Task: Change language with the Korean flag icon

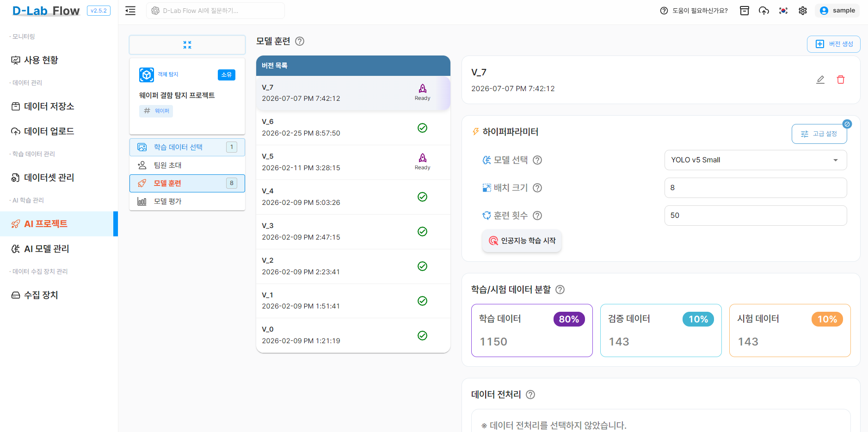Action: point(783,11)
